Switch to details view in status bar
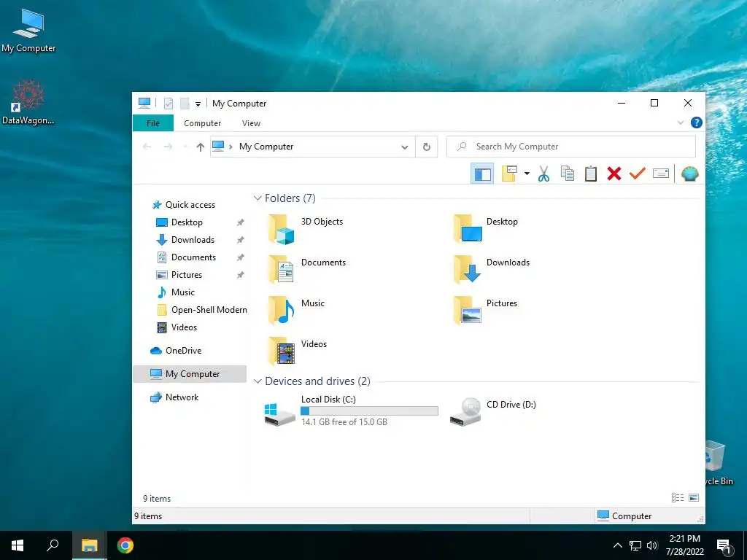 click(678, 498)
